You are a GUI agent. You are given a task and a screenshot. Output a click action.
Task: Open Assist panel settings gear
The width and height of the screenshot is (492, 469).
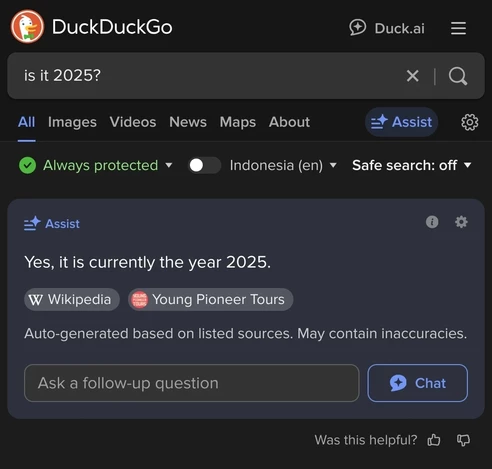click(461, 222)
